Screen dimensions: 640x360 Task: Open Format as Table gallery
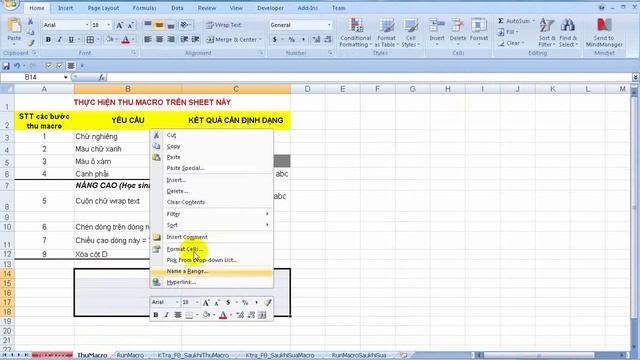point(386,33)
